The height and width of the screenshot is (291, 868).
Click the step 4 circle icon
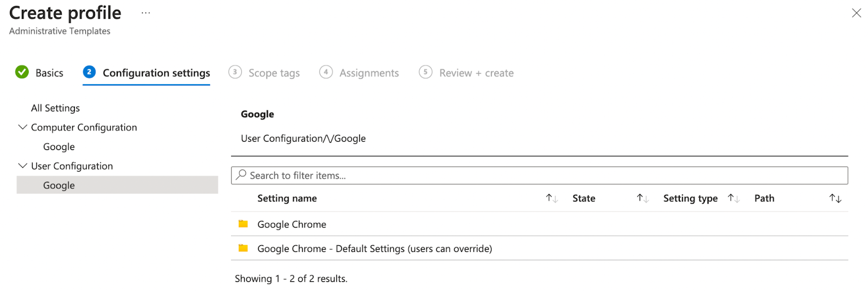(x=326, y=72)
